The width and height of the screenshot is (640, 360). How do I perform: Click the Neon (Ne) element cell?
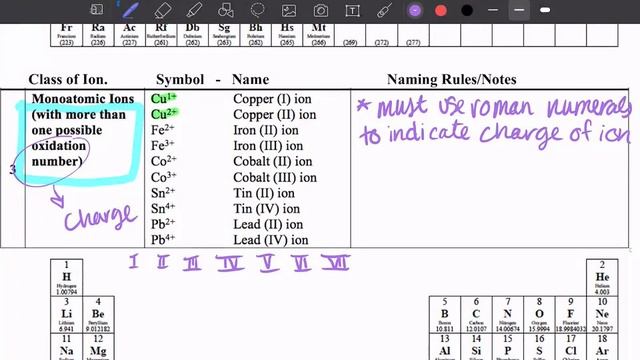[602, 314]
